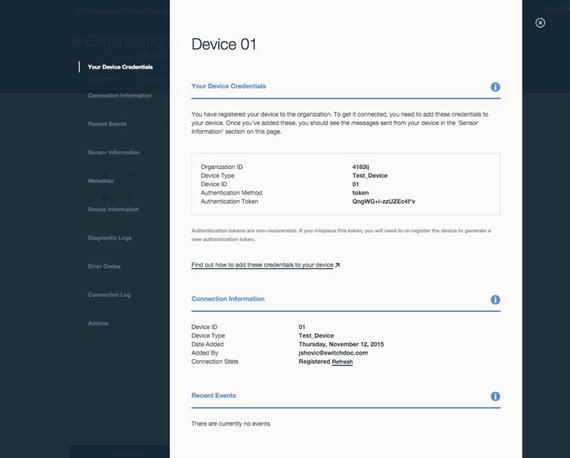Image resolution: width=570 pixels, height=458 pixels.
Task: Click Recent Events section heading
Action: click(x=213, y=395)
